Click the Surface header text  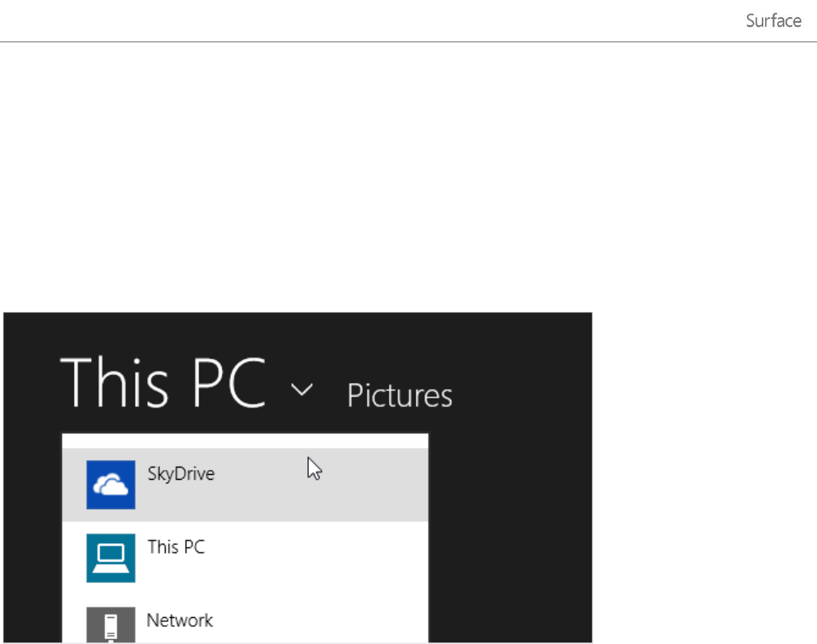click(773, 21)
